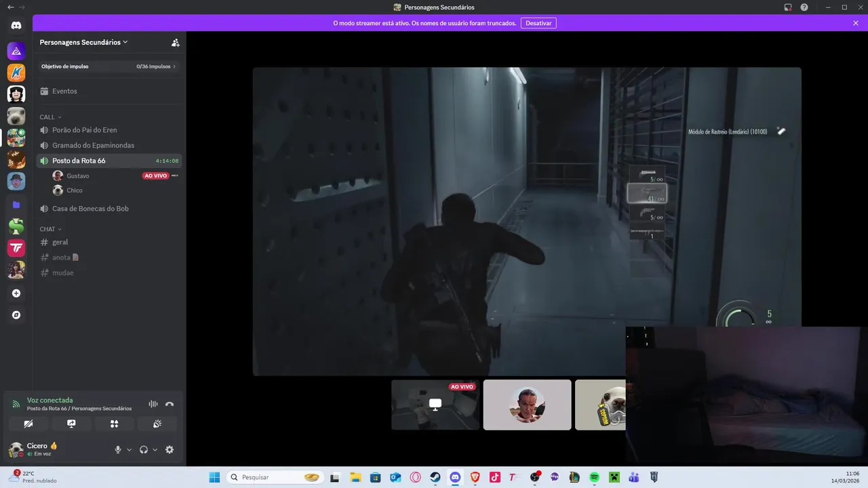
Task: Toggle camera on in voice panel
Action: (28, 424)
